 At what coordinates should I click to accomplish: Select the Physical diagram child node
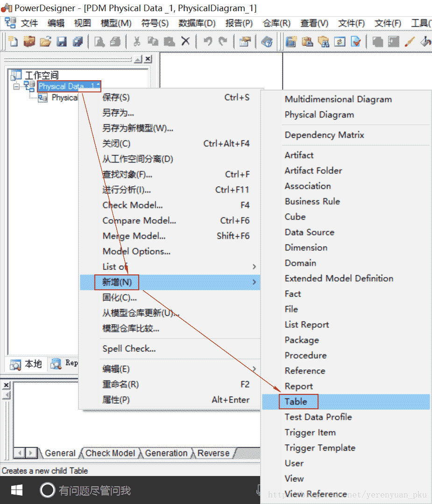[x=64, y=98]
